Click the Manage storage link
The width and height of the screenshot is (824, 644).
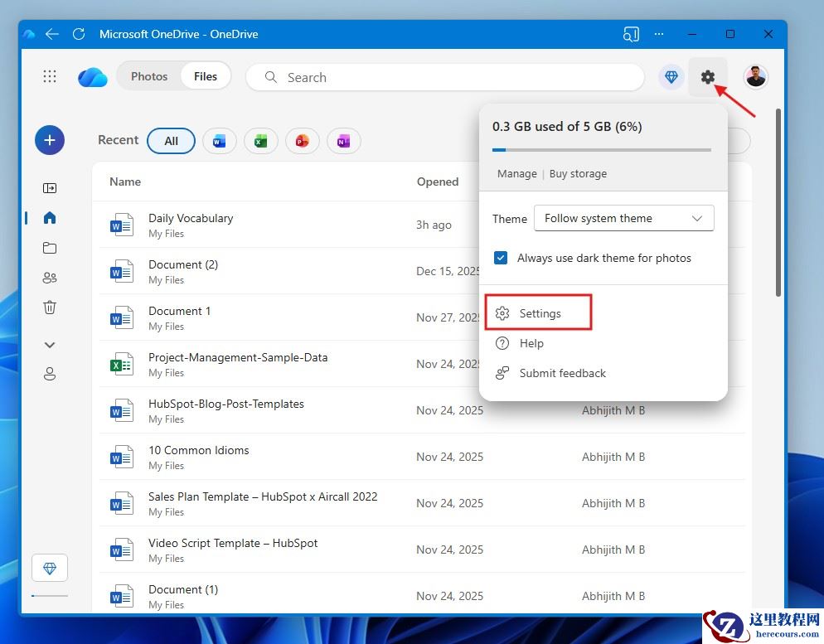pyautogui.click(x=516, y=173)
